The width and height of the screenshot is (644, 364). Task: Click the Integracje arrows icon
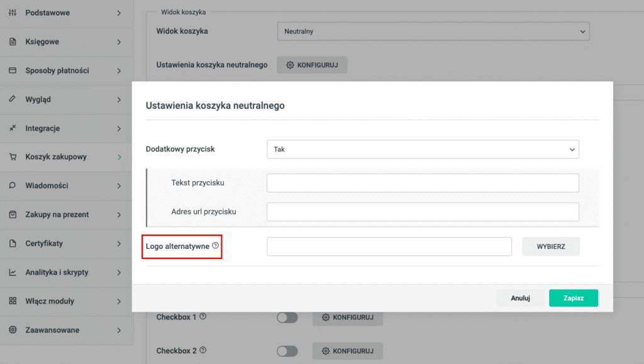pos(13,128)
